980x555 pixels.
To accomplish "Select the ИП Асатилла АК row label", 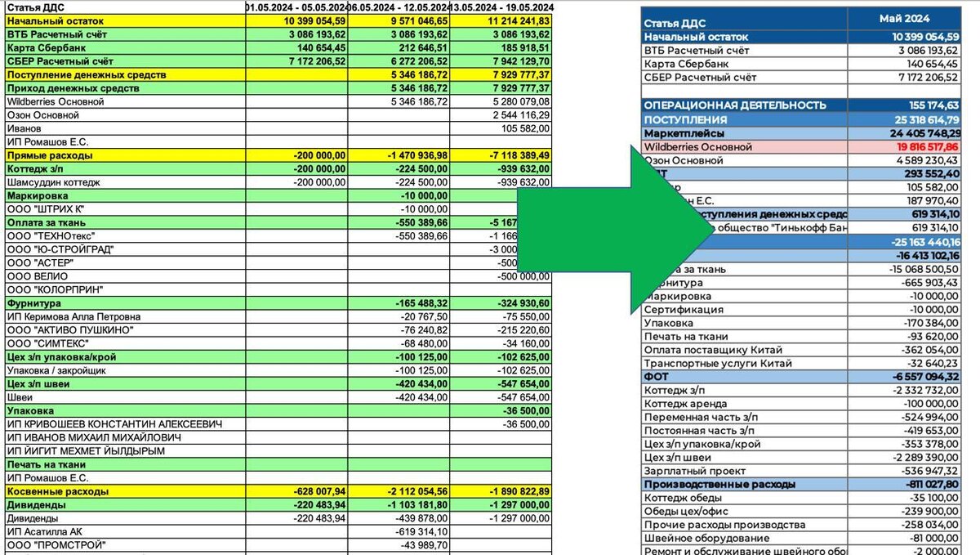I will [42, 531].
